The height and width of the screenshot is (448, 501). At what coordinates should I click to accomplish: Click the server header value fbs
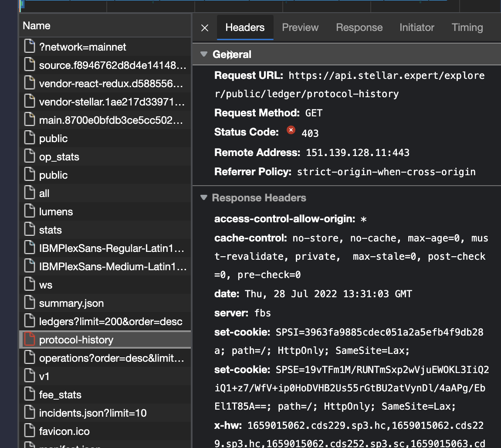[263, 313]
